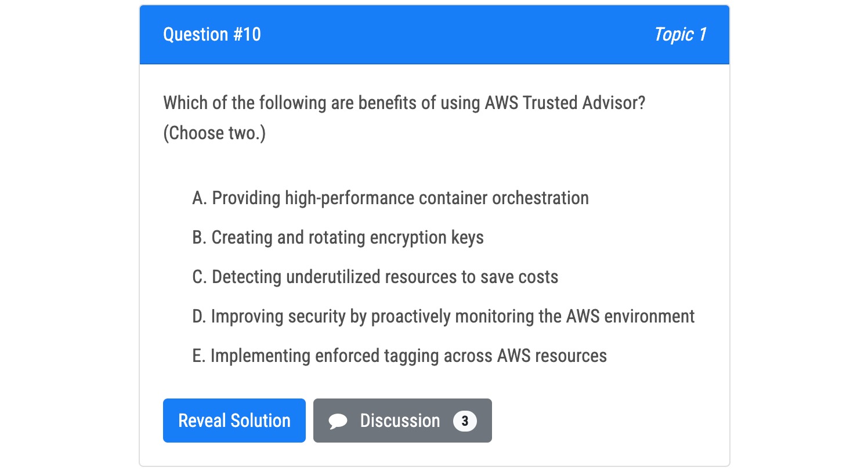Click the Question #10 heading
This screenshot has height=471, width=868.
pyautogui.click(x=212, y=35)
